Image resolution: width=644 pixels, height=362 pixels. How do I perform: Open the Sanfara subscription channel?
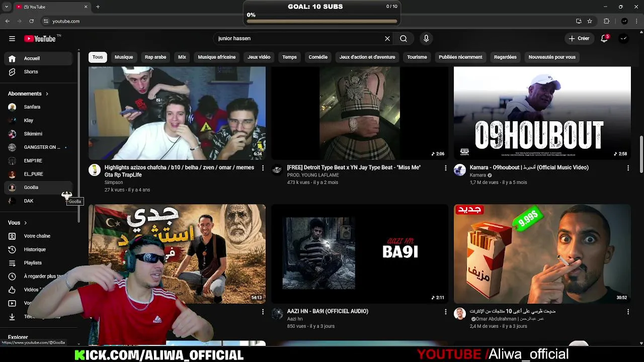pos(38,107)
